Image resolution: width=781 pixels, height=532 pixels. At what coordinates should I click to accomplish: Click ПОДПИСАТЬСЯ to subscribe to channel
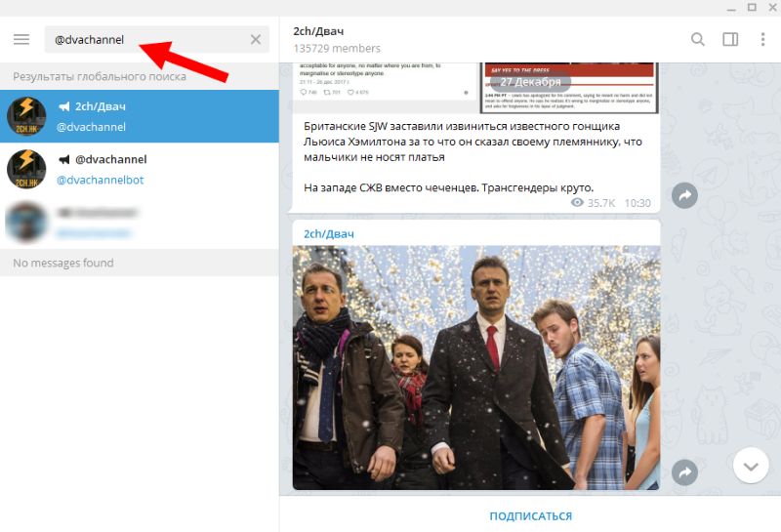530,516
